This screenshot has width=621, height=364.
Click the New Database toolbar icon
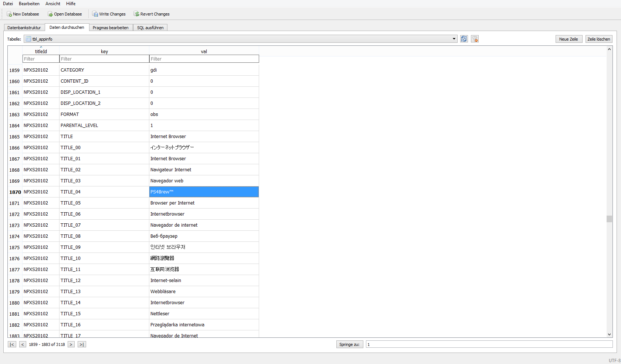pyautogui.click(x=9, y=14)
